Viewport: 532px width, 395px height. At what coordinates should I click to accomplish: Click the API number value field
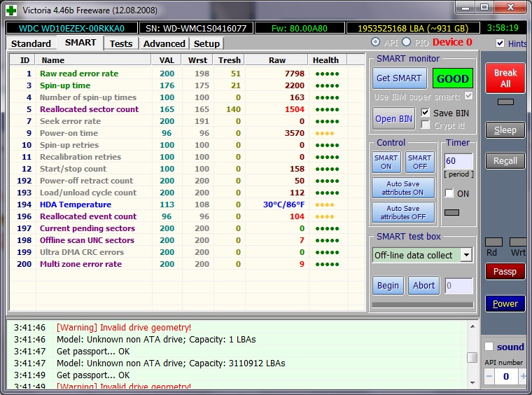pyautogui.click(x=506, y=376)
